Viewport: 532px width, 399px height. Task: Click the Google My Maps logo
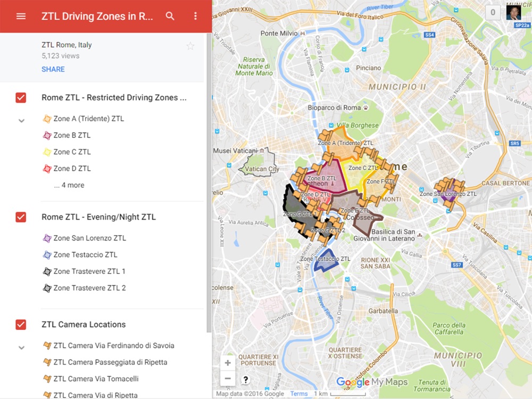(372, 382)
